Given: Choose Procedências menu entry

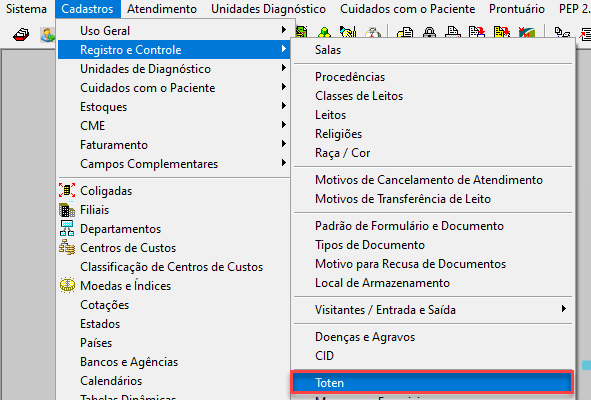Looking at the screenshot, I should pos(433,77).
